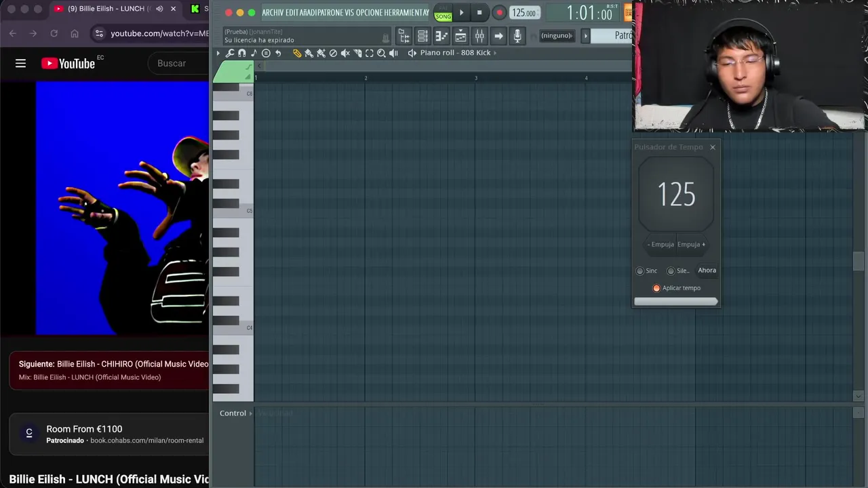Screen dimensions: 868x488
Task: Open the Room From €1100 sponsored ad
Action: (x=108, y=434)
